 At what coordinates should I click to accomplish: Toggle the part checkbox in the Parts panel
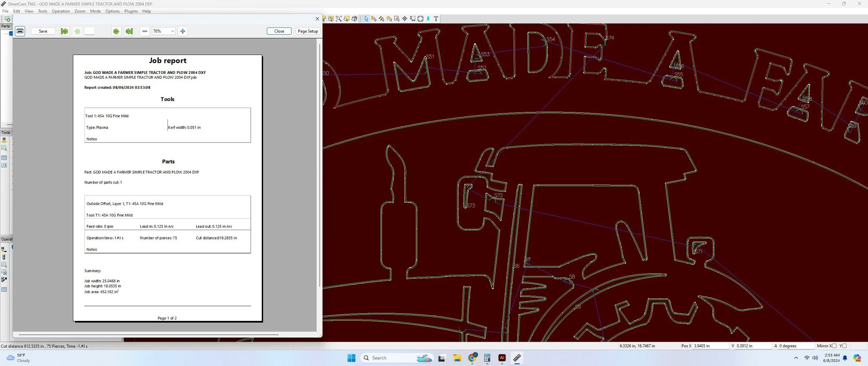pos(11,33)
